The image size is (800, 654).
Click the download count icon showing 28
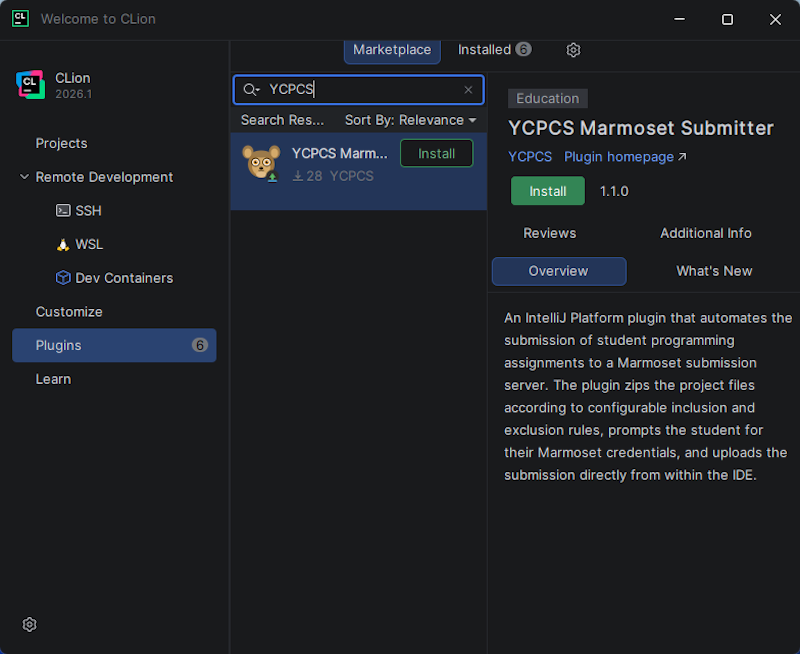(x=298, y=176)
